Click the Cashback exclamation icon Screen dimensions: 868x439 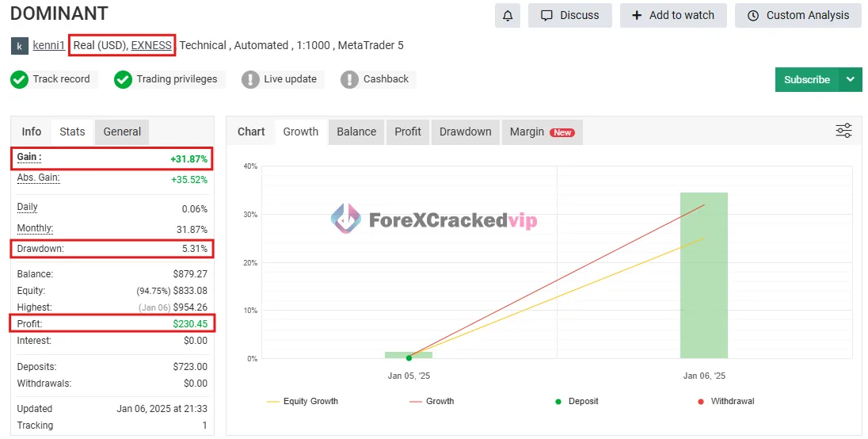click(x=349, y=80)
